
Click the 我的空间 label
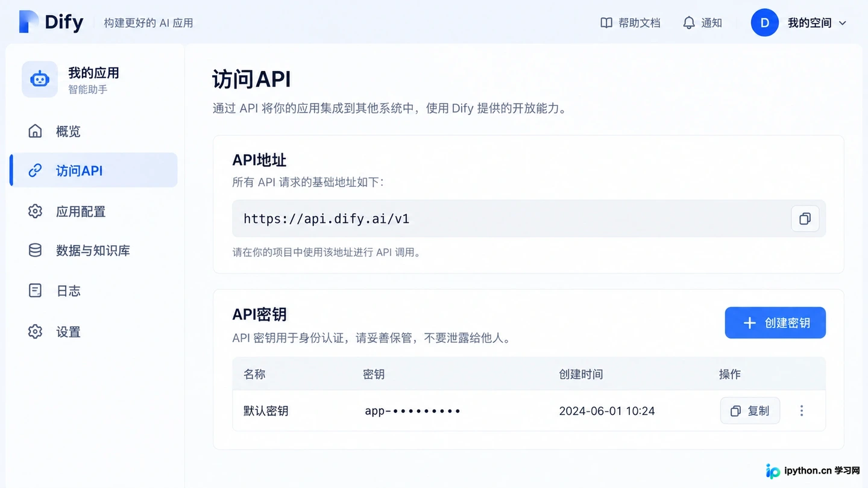[810, 23]
